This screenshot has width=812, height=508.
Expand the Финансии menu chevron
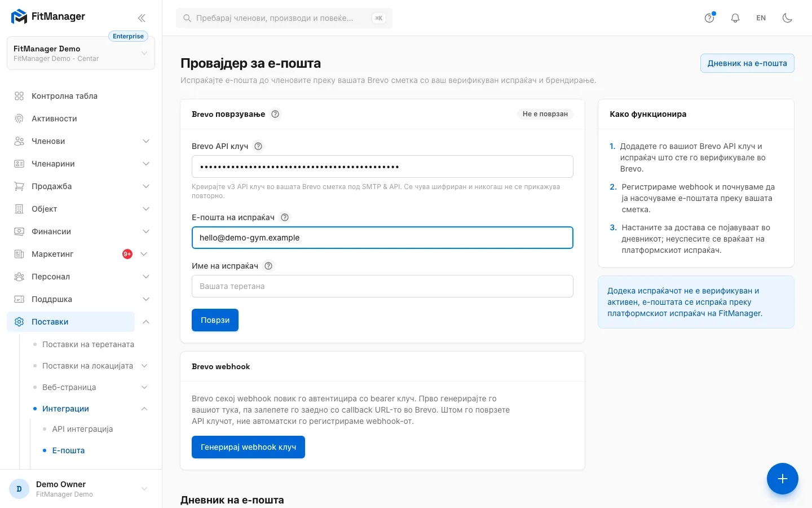pyautogui.click(x=146, y=231)
